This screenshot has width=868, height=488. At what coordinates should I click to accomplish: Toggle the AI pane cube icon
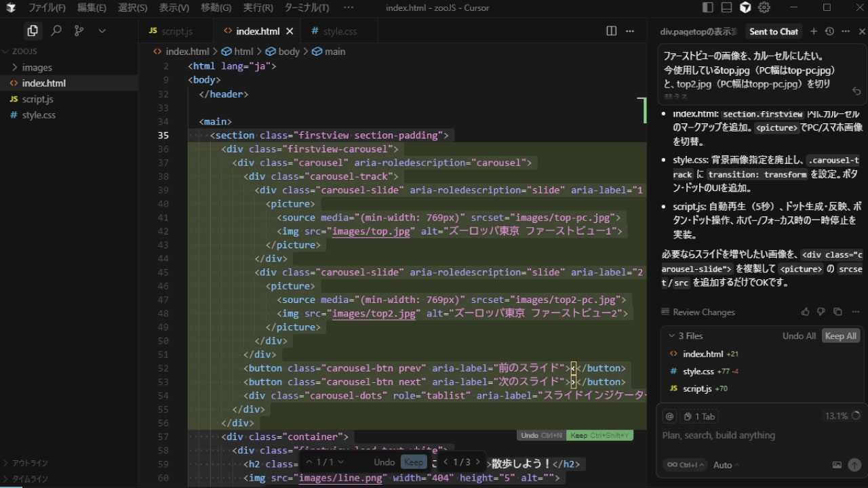pos(745,7)
